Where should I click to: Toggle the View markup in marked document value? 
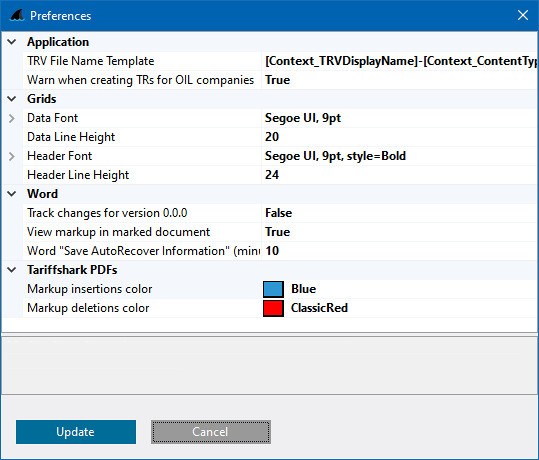[x=400, y=232]
